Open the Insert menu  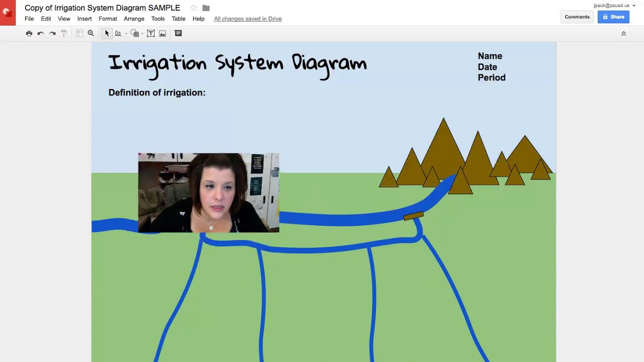click(x=85, y=19)
